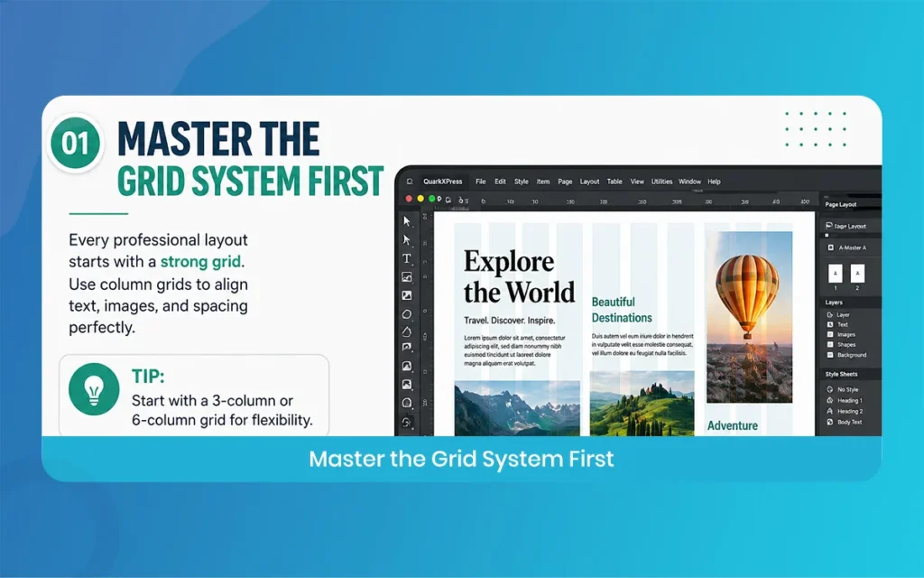Select the Background layer name
The image size is (924, 578).
click(x=852, y=355)
